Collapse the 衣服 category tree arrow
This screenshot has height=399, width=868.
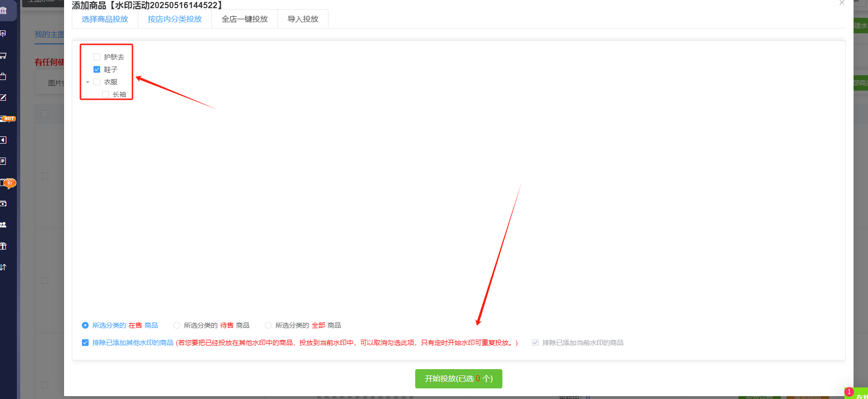pyautogui.click(x=88, y=82)
